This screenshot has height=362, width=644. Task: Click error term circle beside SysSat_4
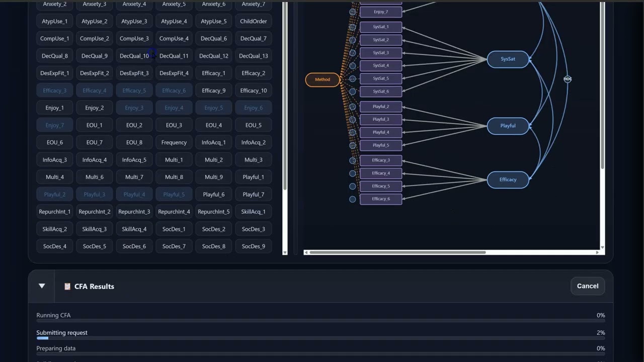pos(353,66)
